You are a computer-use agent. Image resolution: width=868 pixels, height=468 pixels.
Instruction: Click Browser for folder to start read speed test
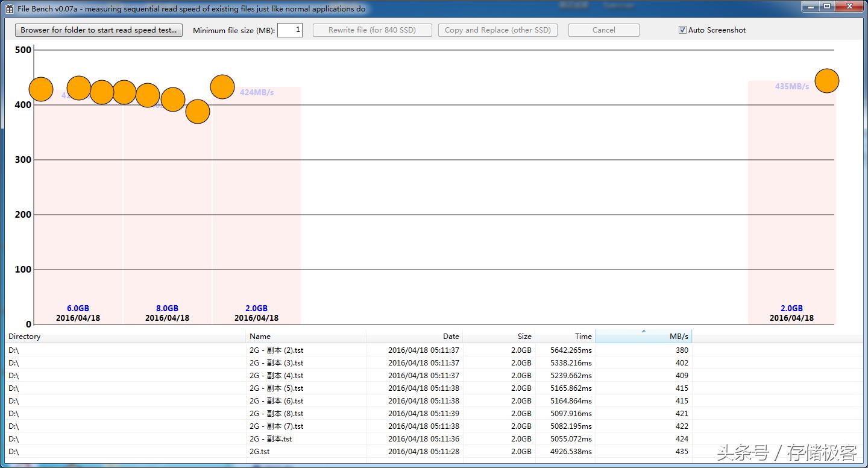point(99,30)
